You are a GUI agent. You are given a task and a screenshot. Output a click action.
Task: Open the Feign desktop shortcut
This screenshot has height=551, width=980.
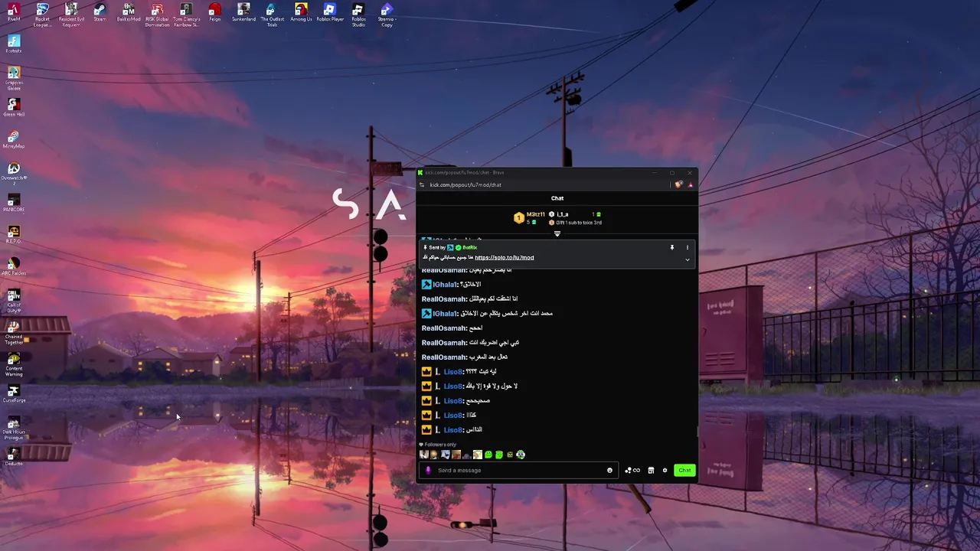(x=214, y=12)
